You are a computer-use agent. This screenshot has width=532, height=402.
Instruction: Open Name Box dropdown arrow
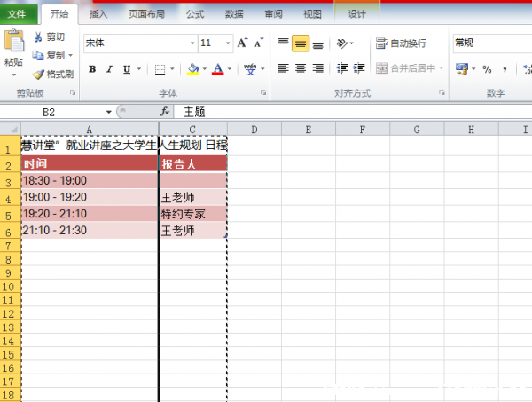pyautogui.click(x=108, y=112)
